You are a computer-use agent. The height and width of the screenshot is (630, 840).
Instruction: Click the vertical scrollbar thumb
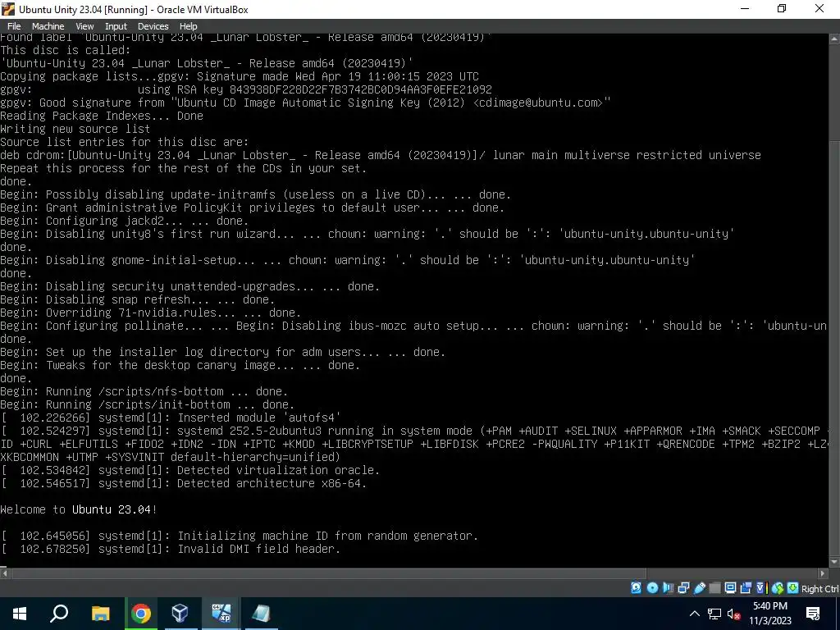[834, 348]
